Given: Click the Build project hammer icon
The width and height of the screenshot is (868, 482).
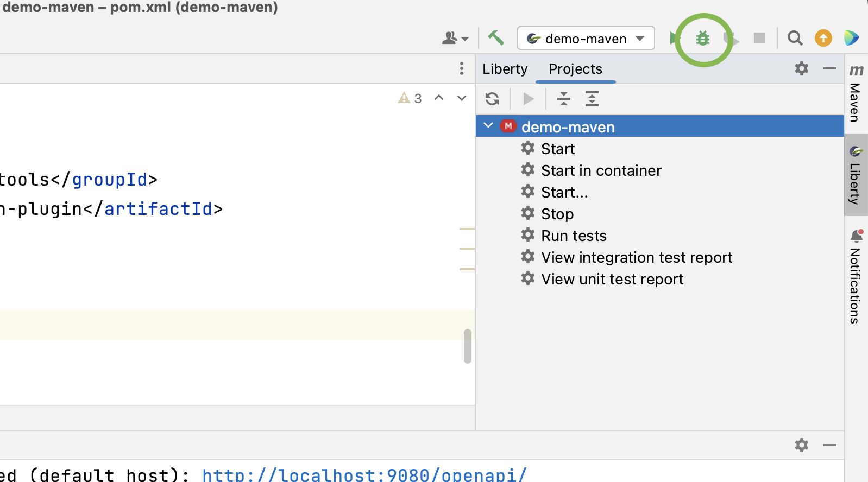Looking at the screenshot, I should click(x=495, y=38).
